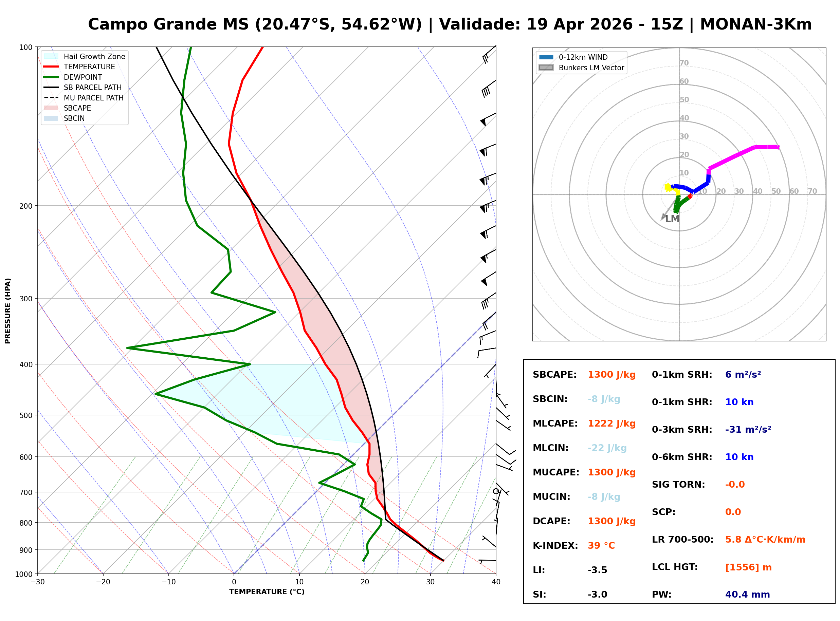Image resolution: width=840 pixels, height=621 pixels.
Task: Click the SBCIN legend swatch
Action: coord(51,118)
